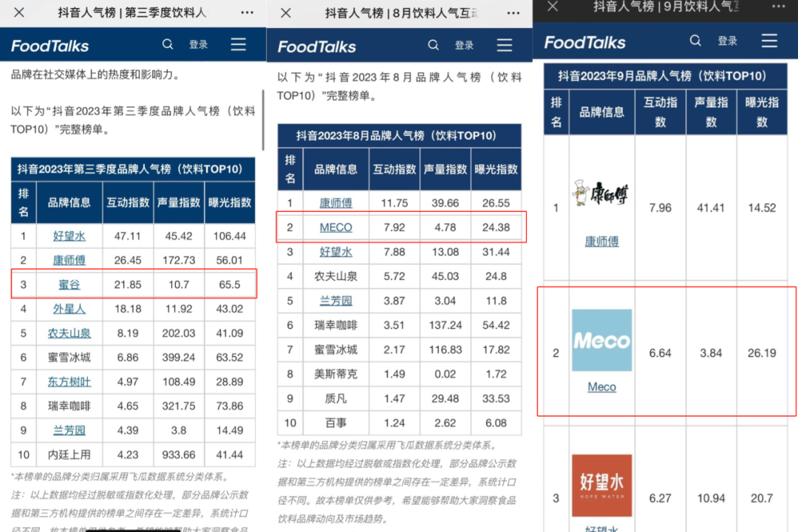Click value 26.19 in September table
Image resolution: width=798 pixels, height=532 pixels.
point(762,352)
